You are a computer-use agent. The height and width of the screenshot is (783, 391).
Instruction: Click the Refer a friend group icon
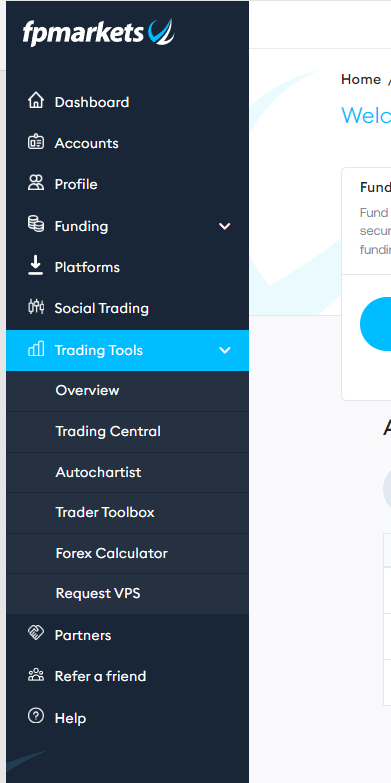click(x=35, y=675)
